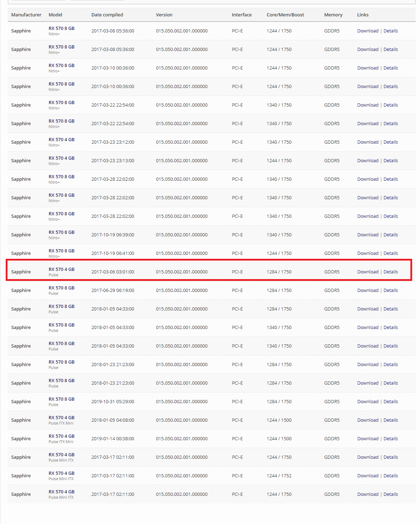This screenshot has height=524, width=420.
Task: Download the Pulse Mini ITX BIOS with 1244 / 1752 clocks
Action: pyautogui.click(x=368, y=476)
